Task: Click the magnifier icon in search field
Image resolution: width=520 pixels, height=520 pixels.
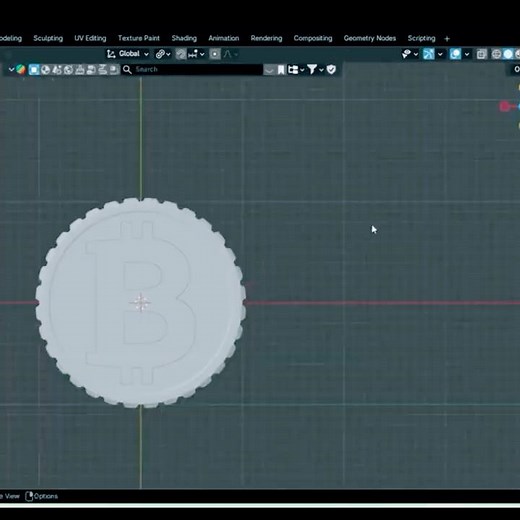Action: point(127,69)
